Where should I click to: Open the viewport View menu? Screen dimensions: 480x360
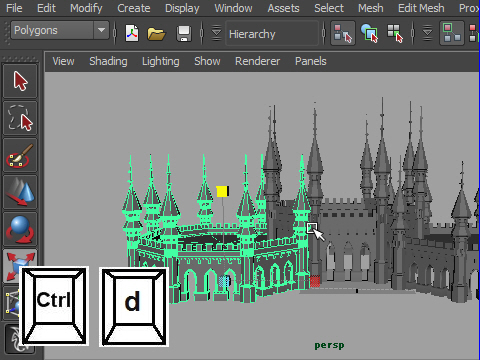[63, 61]
